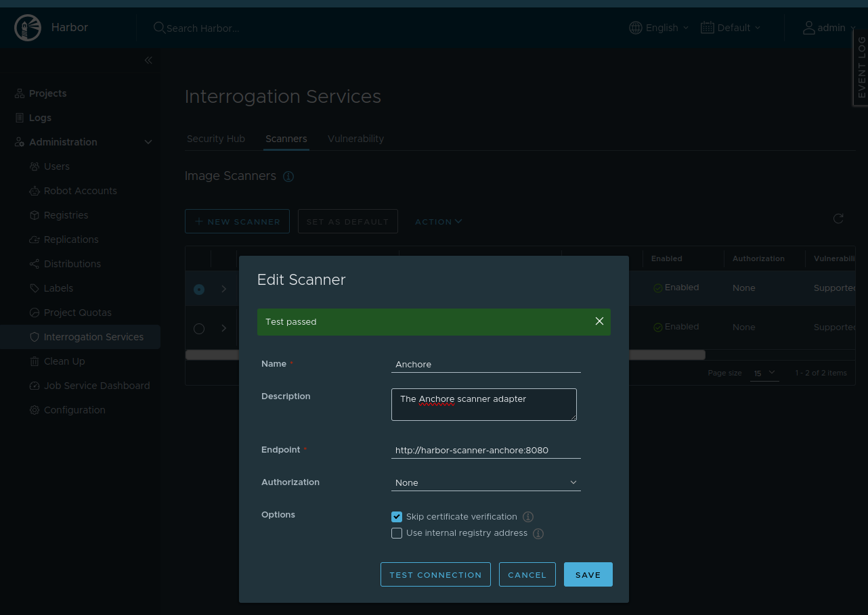Switch to the Security Hub tab
Viewport: 868px width, 615px height.
[216, 139]
